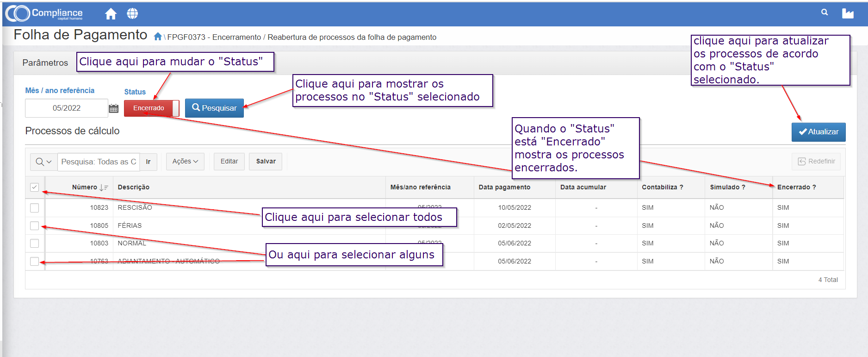Focus the Pesquisa: Todas as C search box
The height and width of the screenshot is (357, 868).
99,162
